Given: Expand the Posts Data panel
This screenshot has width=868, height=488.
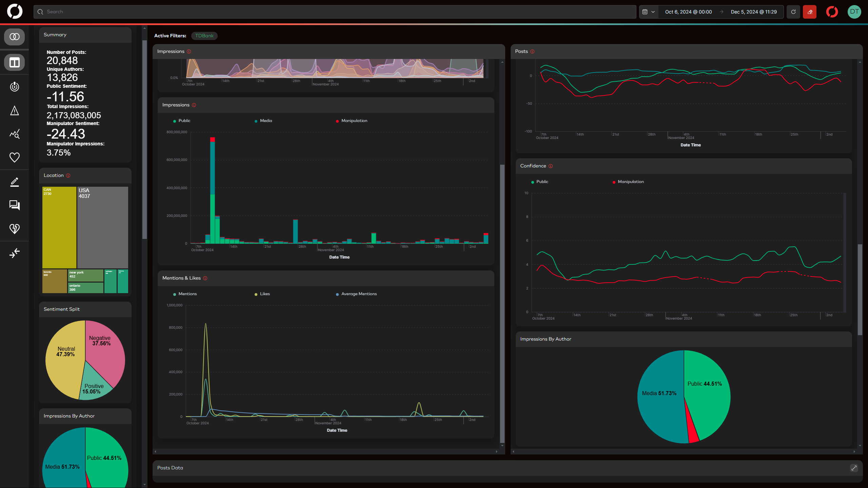Looking at the screenshot, I should tap(854, 468).
